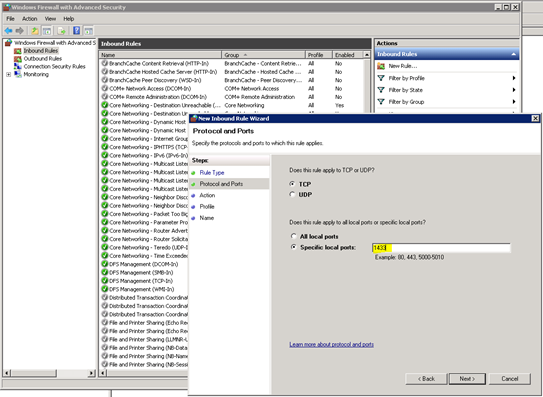Image resolution: width=543 pixels, height=397 pixels.
Task: Sort by the Enabled column header
Action: pos(348,55)
